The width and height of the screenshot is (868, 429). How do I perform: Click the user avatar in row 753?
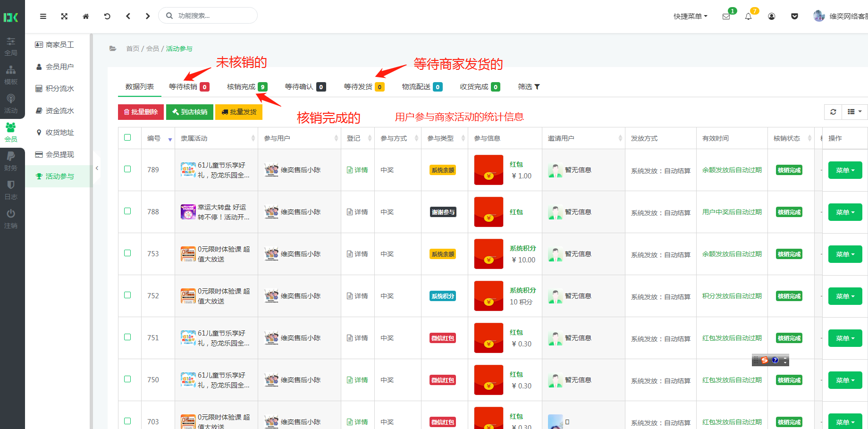(271, 254)
